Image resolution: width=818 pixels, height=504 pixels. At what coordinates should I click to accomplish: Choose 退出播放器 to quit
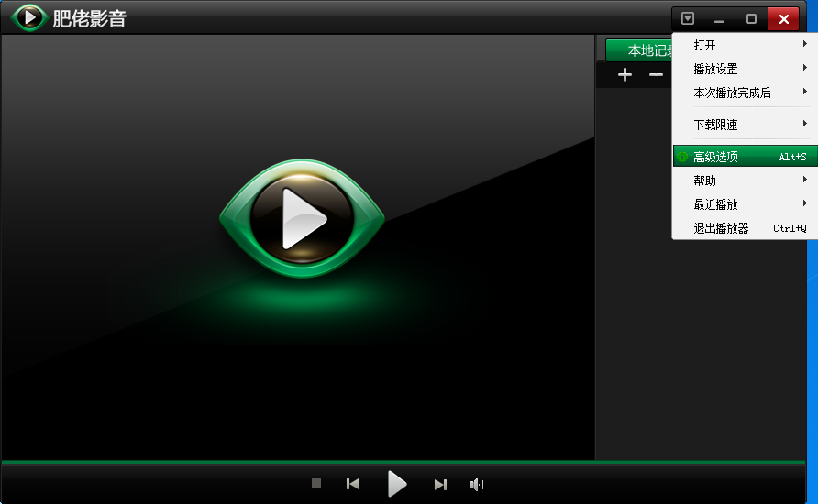point(745,228)
